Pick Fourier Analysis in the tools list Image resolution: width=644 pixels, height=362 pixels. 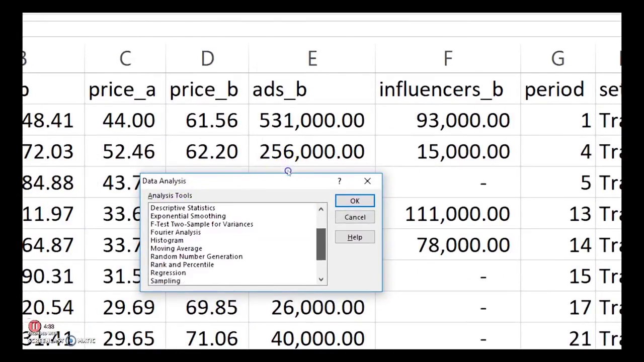(x=175, y=232)
